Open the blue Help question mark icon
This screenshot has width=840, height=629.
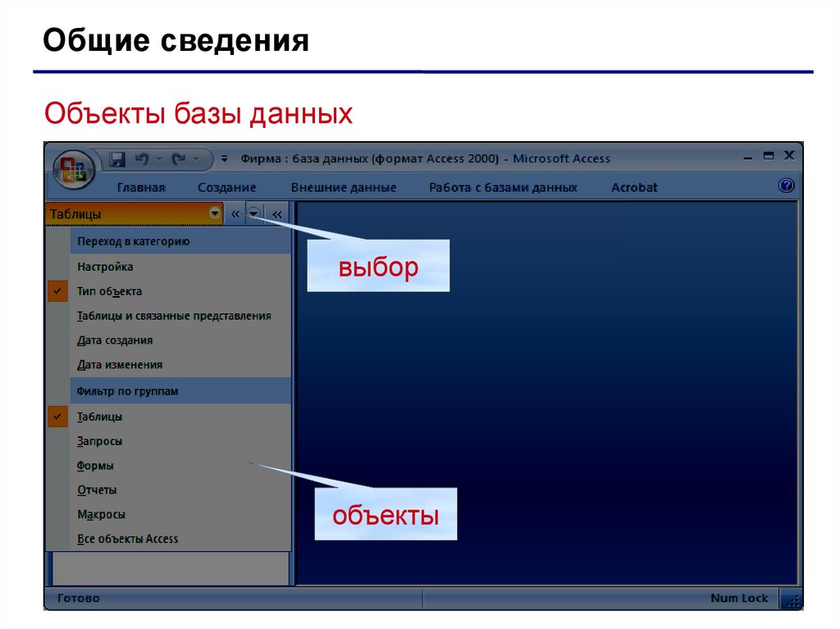point(786,186)
